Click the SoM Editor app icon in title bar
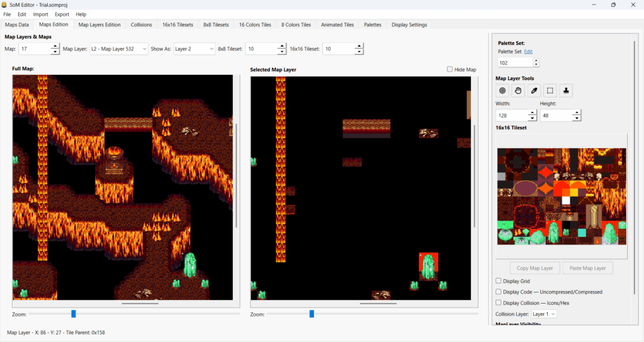 5,4
